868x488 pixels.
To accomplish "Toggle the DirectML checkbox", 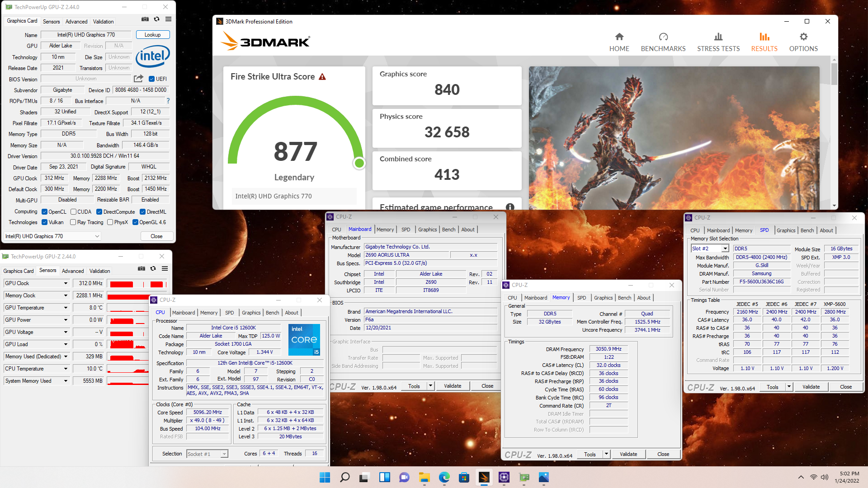I will click(x=142, y=212).
